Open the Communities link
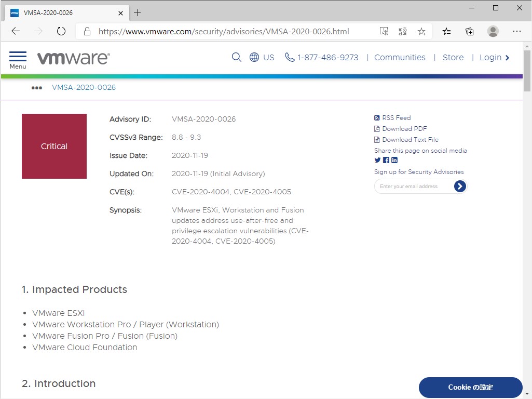The width and height of the screenshot is (532, 399). (x=400, y=57)
